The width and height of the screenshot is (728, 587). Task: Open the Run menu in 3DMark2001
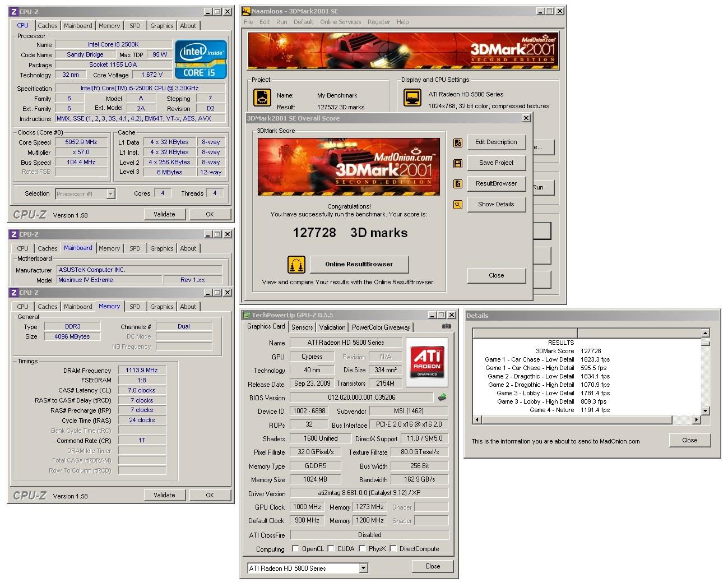click(281, 22)
